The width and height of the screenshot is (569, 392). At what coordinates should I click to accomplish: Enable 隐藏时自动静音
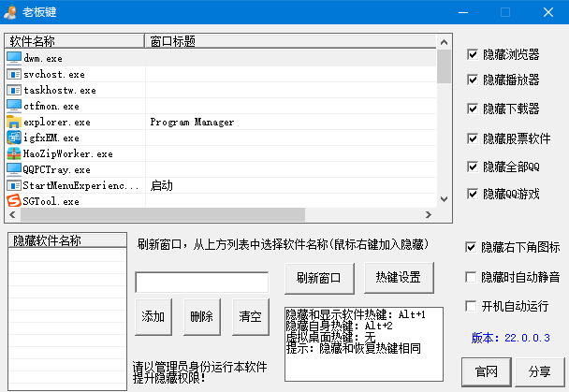point(471,278)
